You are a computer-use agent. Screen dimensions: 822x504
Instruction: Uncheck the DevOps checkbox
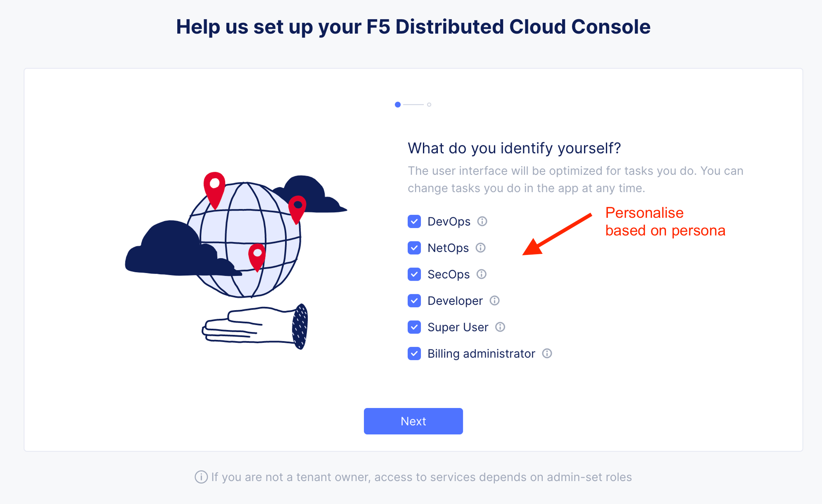tap(414, 221)
